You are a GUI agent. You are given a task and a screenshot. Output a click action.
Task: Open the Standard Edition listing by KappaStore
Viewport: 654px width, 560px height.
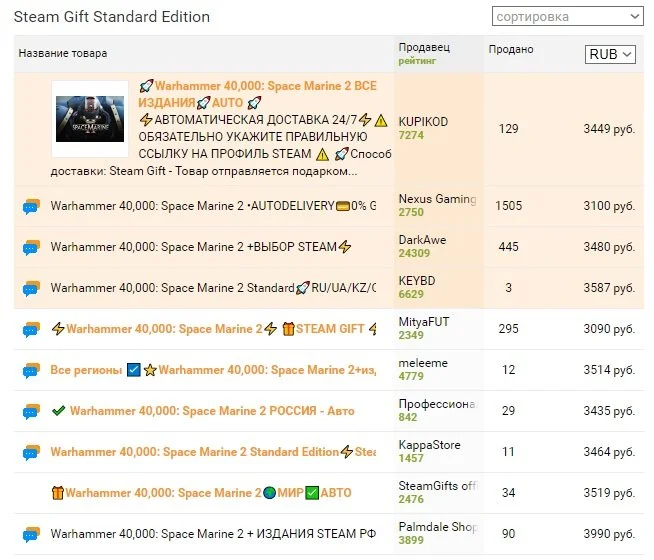click(213, 452)
